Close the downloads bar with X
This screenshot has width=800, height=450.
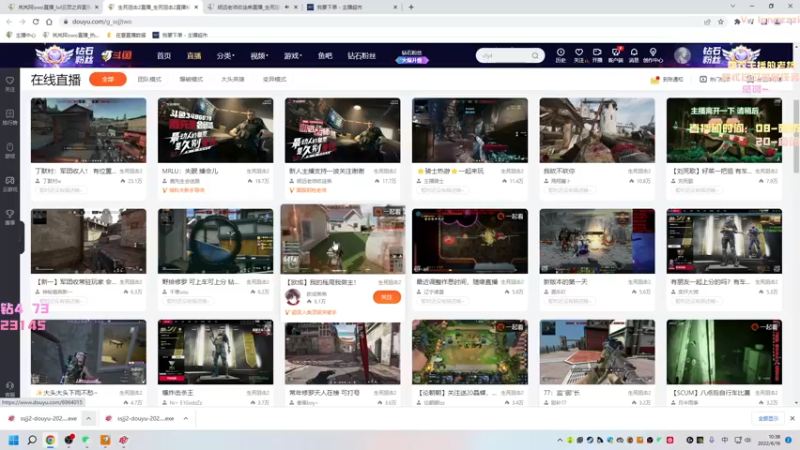click(792, 418)
